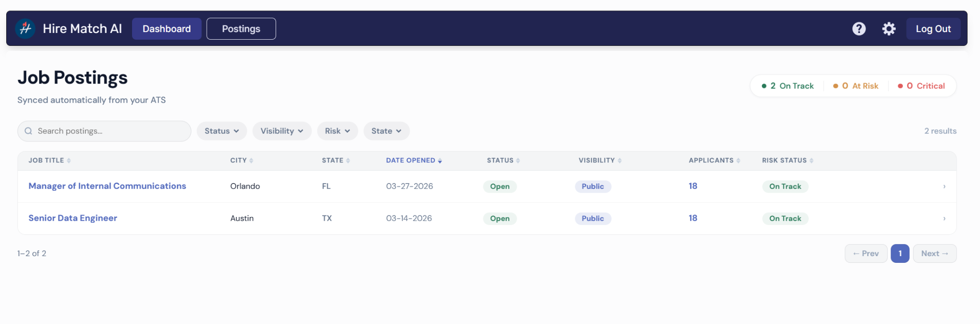Click the 2 On Track summary
The width and height of the screenshot is (980, 324).
click(x=788, y=86)
